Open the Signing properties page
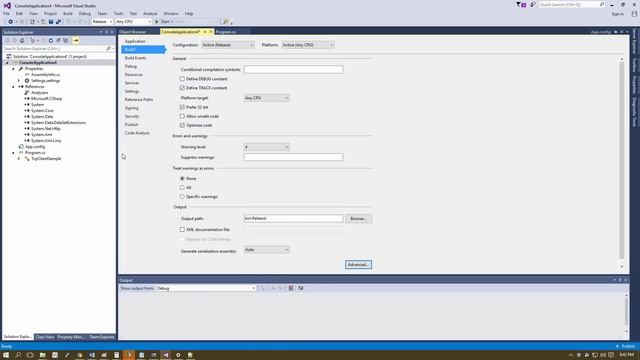Image resolution: width=640 pixels, height=360 pixels. 131,108
